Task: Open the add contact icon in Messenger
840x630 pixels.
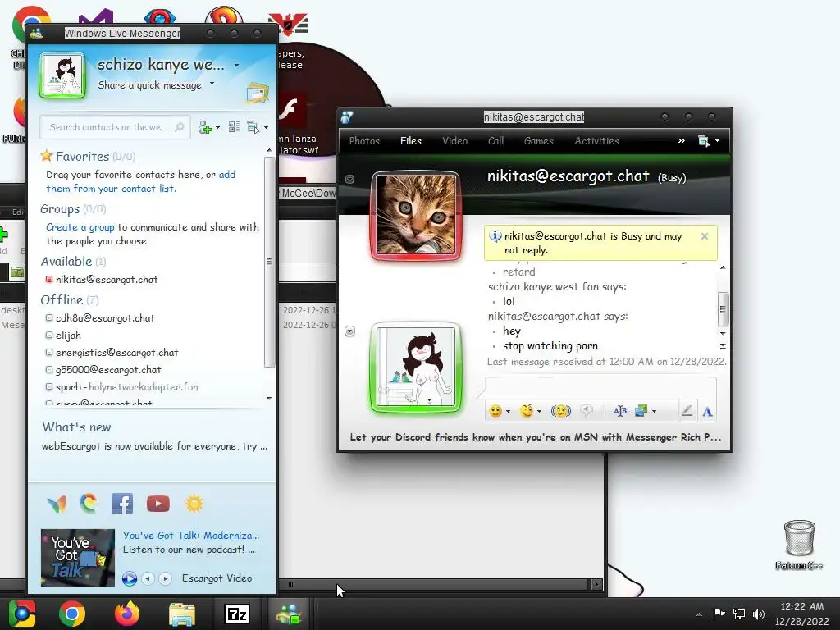Action: [204, 127]
